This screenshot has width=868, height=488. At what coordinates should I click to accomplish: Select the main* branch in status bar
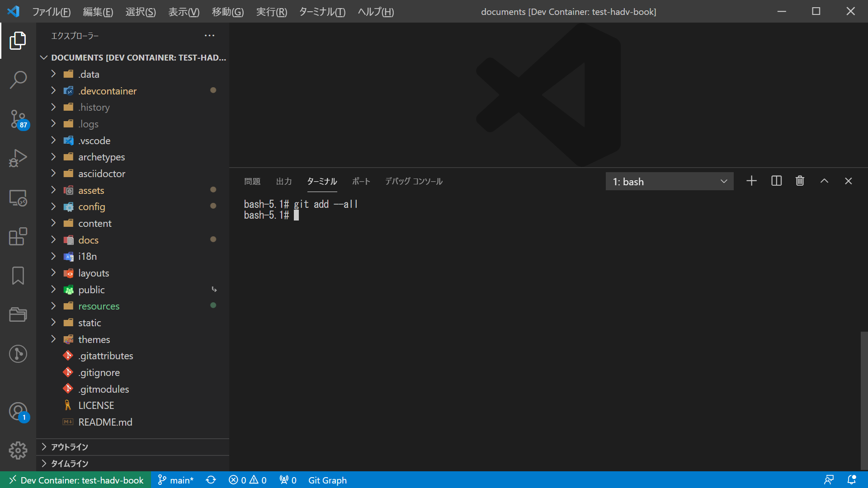pos(175,480)
